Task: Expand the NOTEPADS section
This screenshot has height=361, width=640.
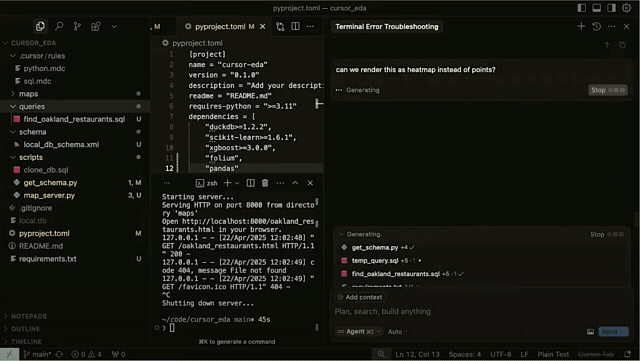Action: click(29, 316)
